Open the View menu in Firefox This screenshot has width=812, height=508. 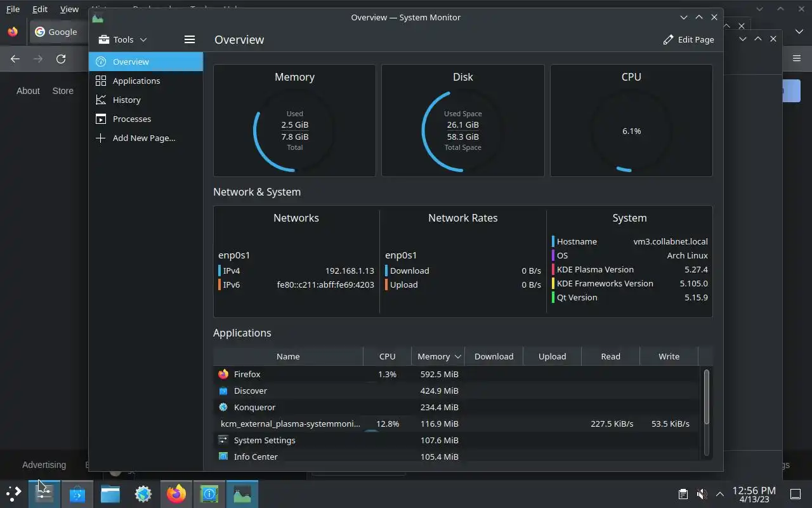click(69, 10)
